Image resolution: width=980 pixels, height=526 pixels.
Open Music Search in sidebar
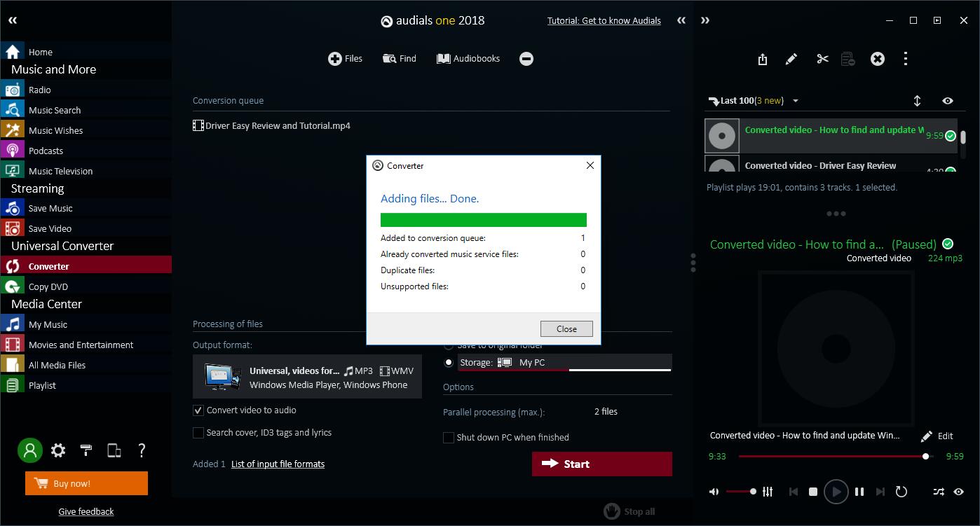point(55,110)
